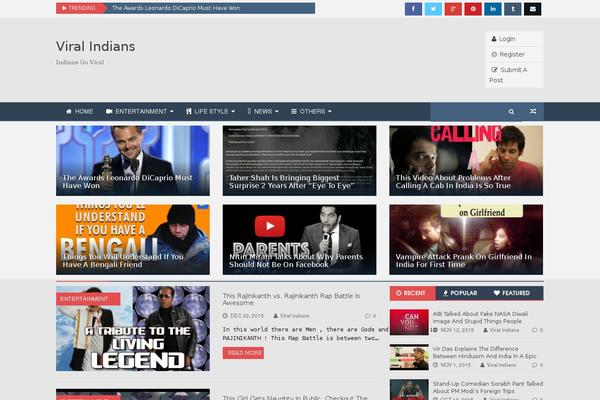Open the Tumblr social icon
The image size is (600, 400).
pyautogui.click(x=513, y=9)
